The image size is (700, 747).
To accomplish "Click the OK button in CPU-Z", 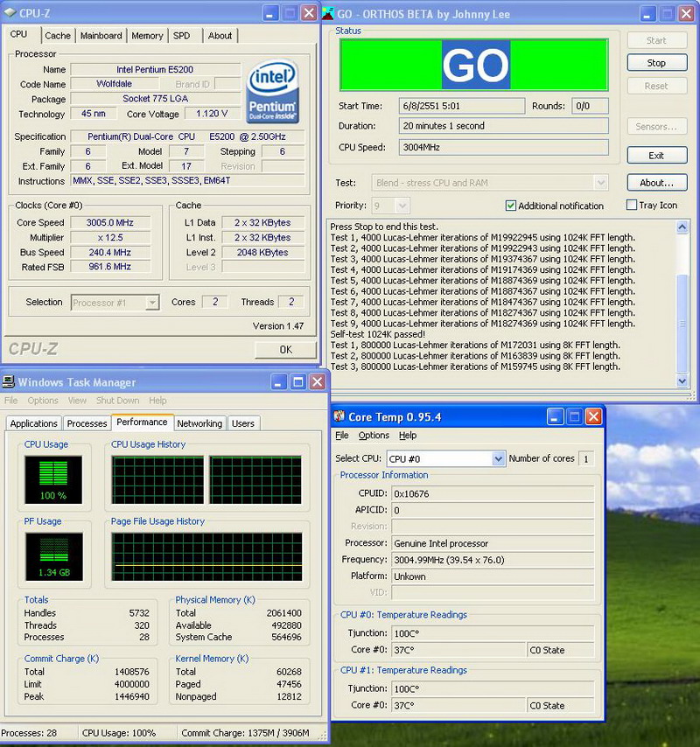I will pos(285,350).
